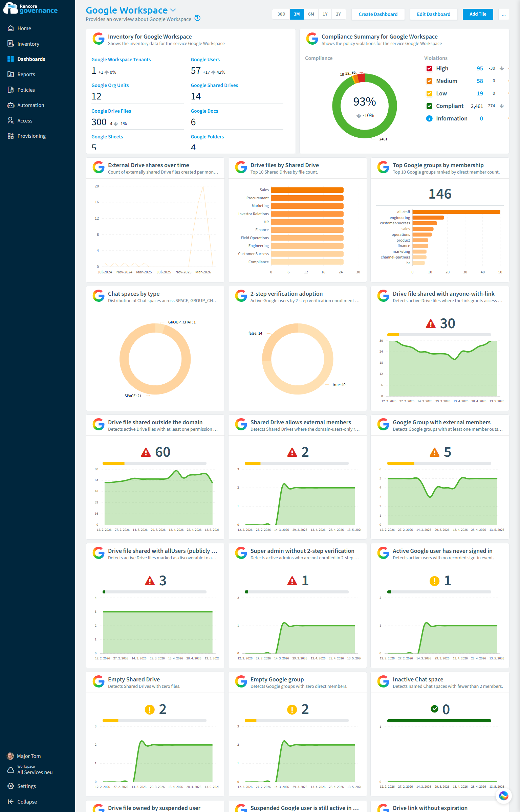Select the 6M time range tab
520x812 pixels.
311,14
